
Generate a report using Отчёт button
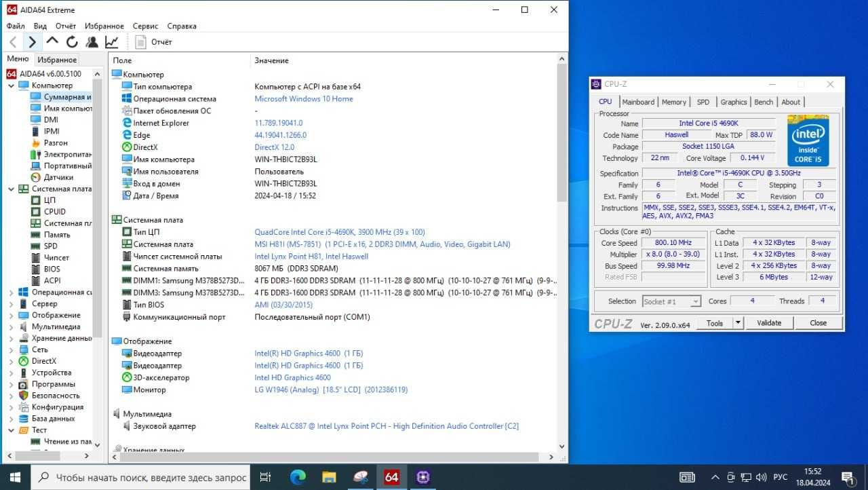(153, 42)
